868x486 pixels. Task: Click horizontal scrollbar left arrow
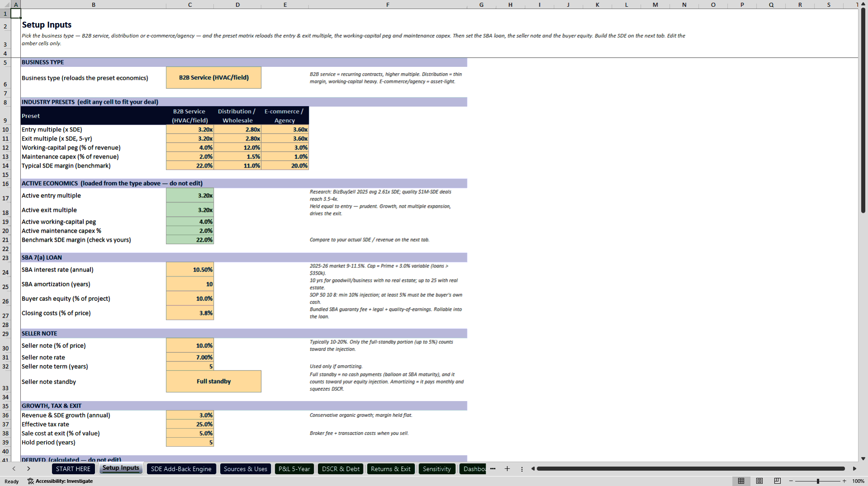coord(533,469)
